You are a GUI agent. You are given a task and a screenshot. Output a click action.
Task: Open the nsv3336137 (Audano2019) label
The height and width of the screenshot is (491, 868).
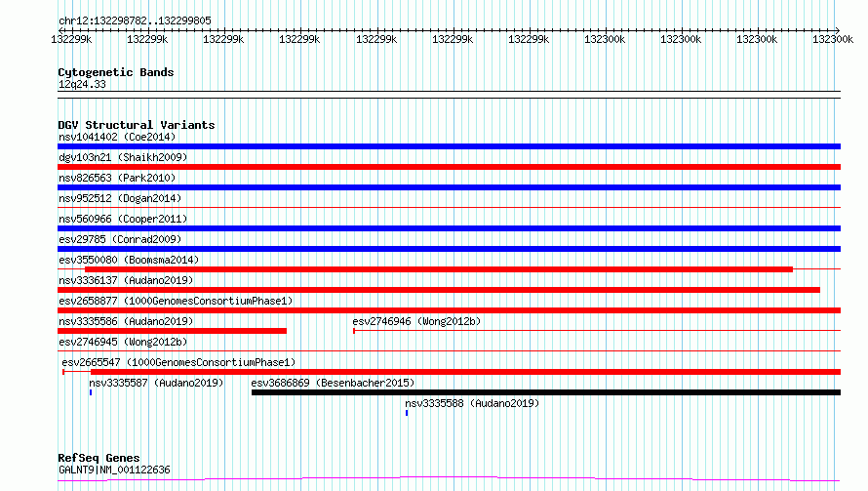pos(126,280)
